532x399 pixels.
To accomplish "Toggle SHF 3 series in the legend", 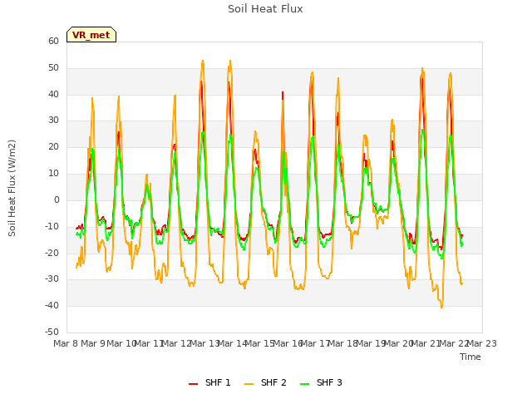I will click(x=321, y=382).
